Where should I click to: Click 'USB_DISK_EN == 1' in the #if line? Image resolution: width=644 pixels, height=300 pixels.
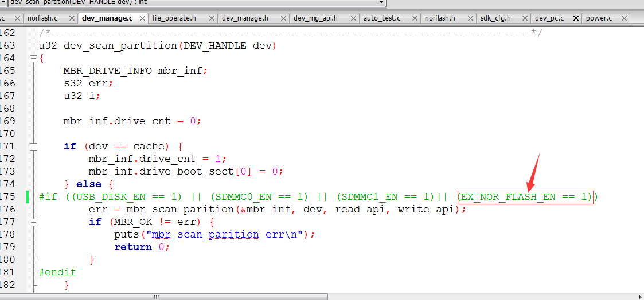pyautogui.click(x=127, y=197)
